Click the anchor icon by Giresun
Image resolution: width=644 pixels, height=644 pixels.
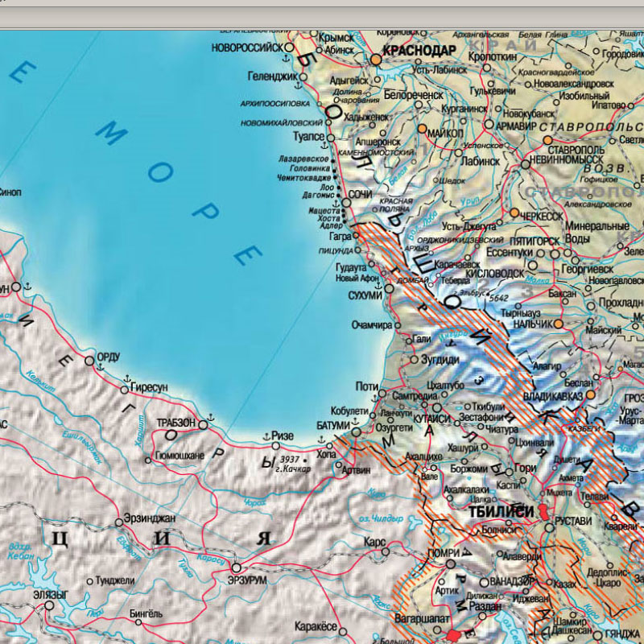coord(126,378)
